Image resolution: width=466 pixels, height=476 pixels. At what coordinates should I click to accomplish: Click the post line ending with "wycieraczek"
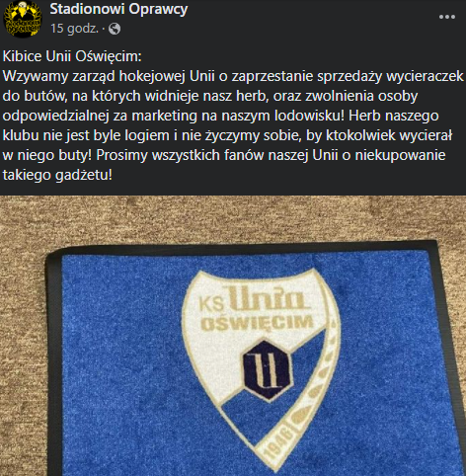click(233, 76)
